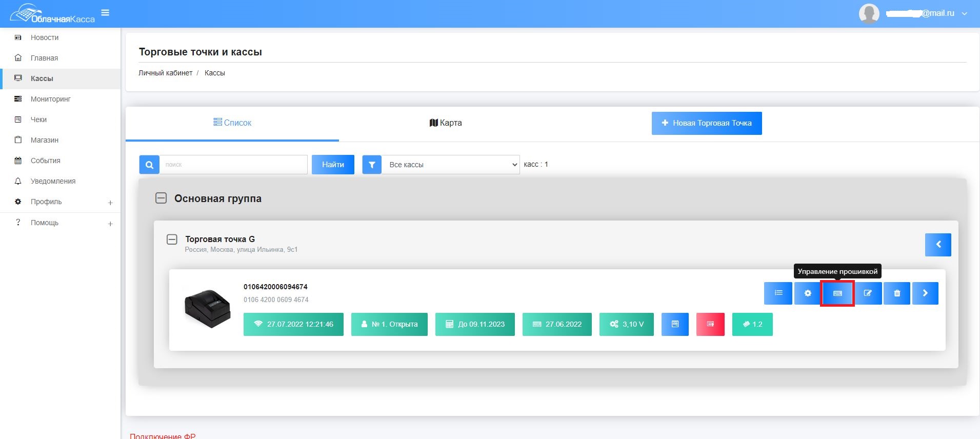Collapse the Основная группа group
Screen dimensions: 980x439
161,198
